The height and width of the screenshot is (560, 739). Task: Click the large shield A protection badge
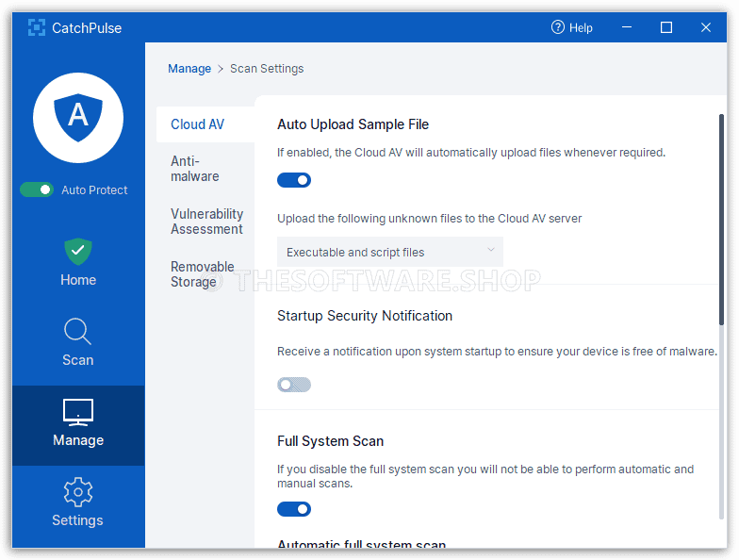point(78,118)
